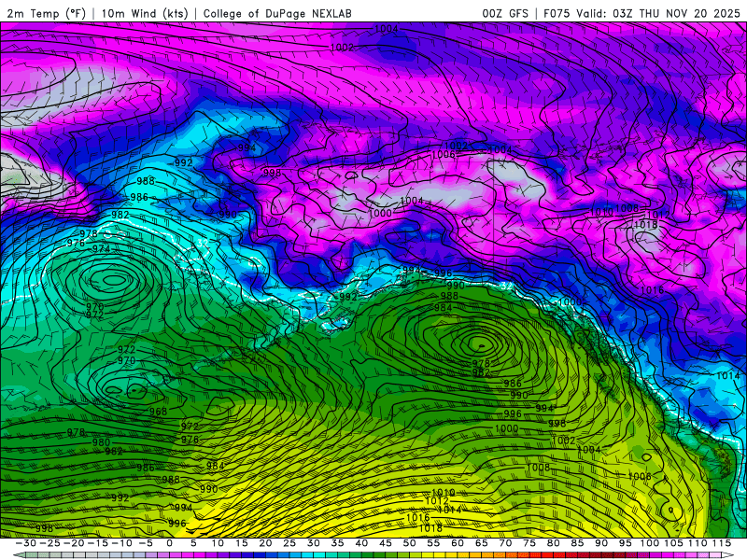
Task: Select the 40 label on temperature scale
Action: (x=361, y=543)
